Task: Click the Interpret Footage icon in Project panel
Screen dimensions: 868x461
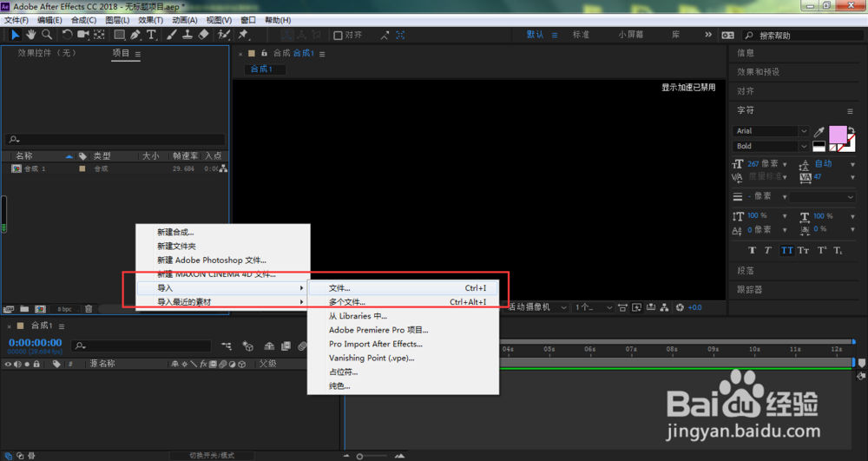Action: coord(9,309)
